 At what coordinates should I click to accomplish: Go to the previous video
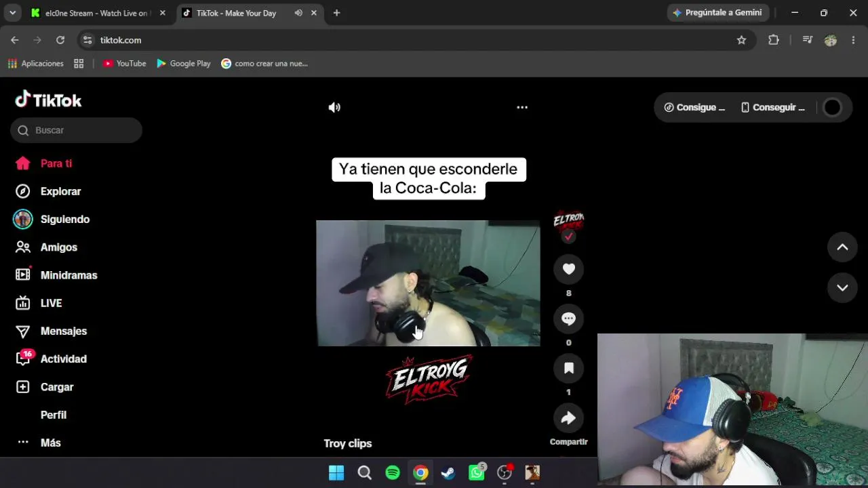pos(842,247)
